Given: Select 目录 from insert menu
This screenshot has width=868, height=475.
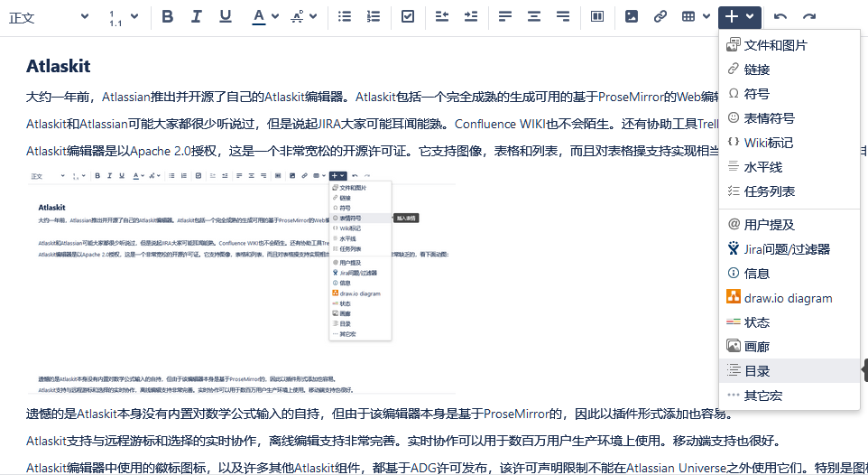Looking at the screenshot, I should click(x=789, y=371).
